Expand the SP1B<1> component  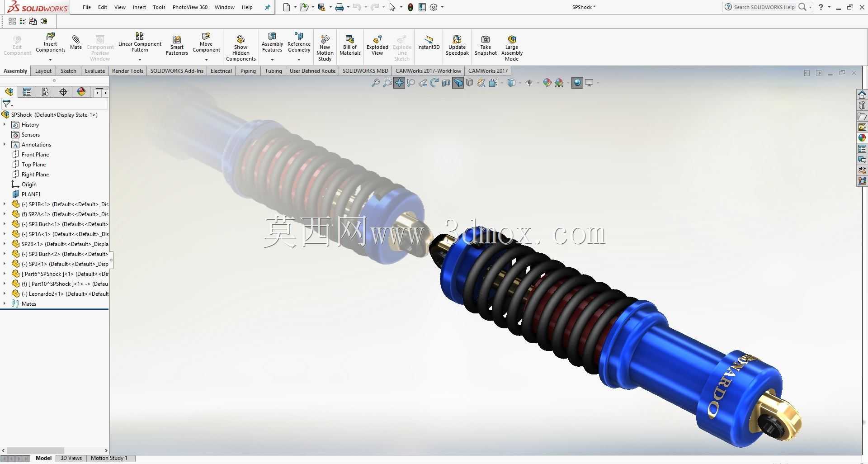tap(5, 204)
